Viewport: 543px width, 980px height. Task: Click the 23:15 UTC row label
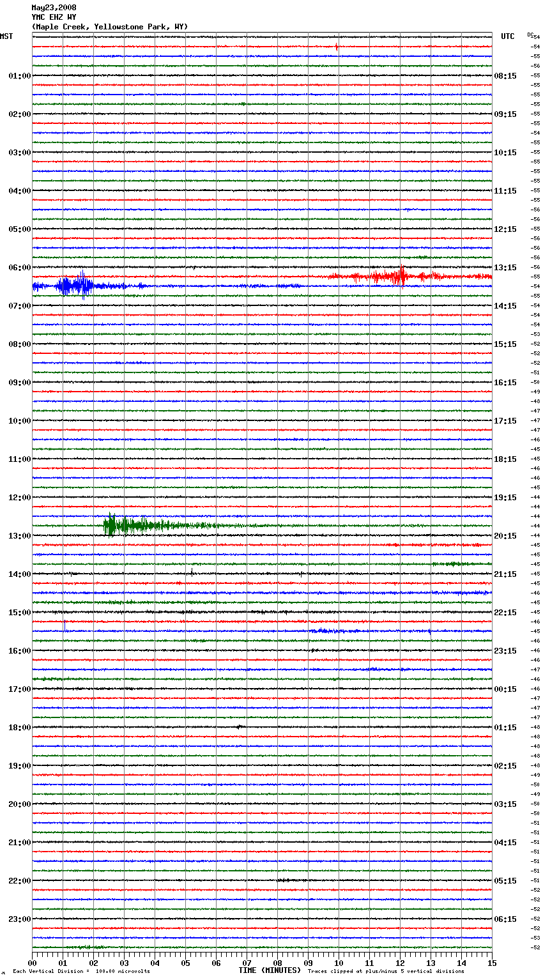click(x=505, y=651)
